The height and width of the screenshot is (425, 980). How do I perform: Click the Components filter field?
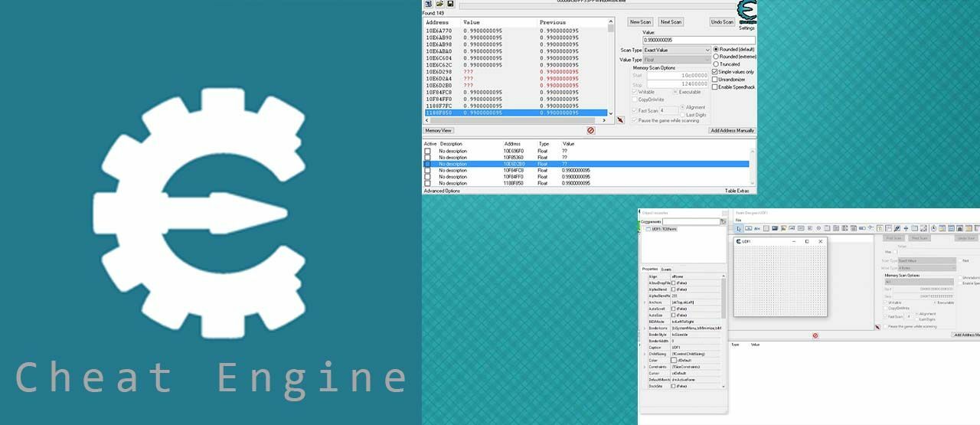click(x=691, y=221)
